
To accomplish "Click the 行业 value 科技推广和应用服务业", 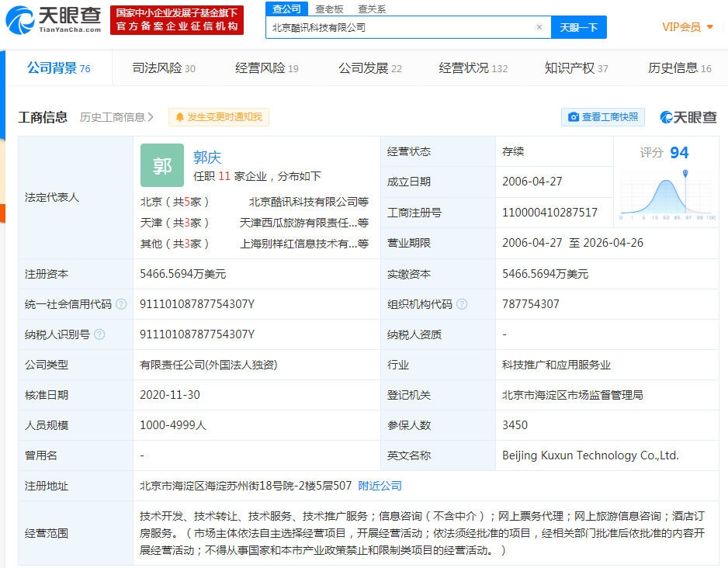I will [x=556, y=365].
